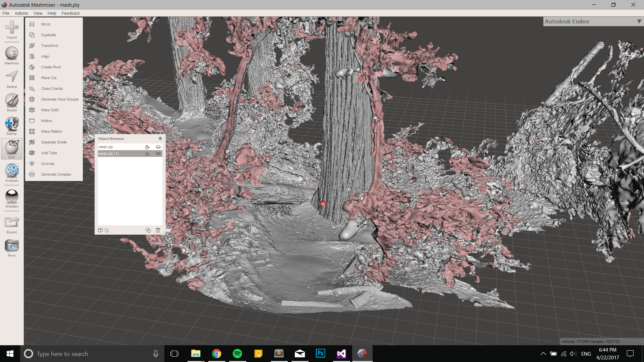Screen dimensions: 644x362
Task: Open the Feedback menu
Action: [x=71, y=13]
